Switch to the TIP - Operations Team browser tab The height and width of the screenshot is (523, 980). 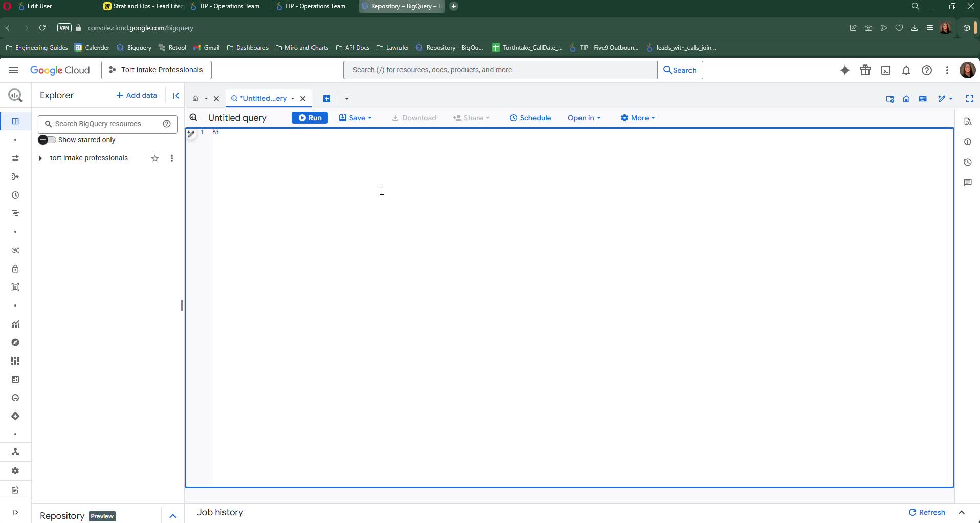click(229, 6)
